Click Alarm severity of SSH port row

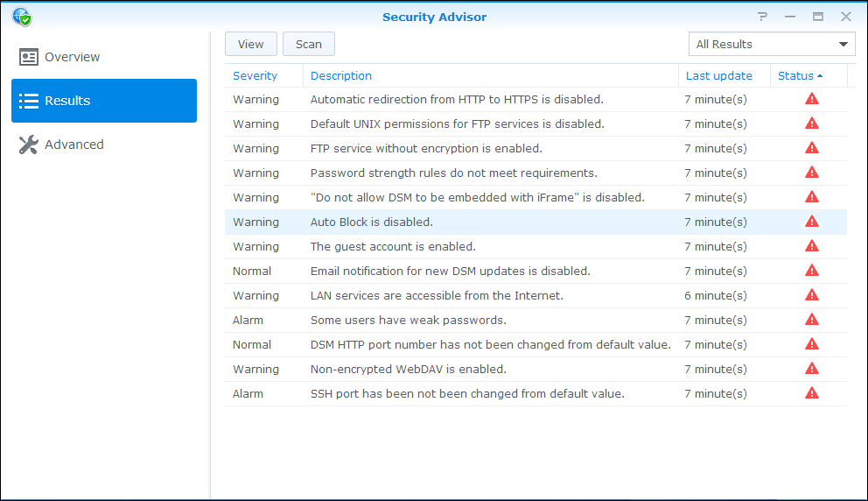[248, 393]
